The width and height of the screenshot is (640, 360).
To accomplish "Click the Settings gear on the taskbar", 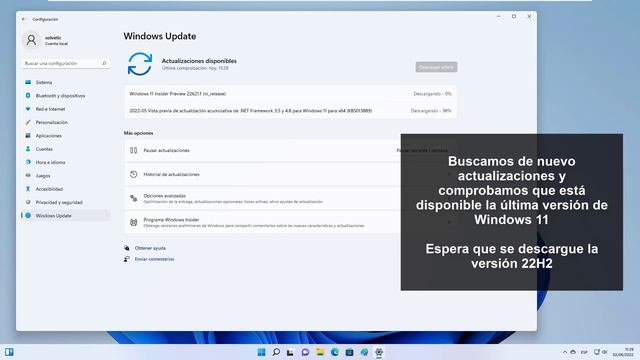I will click(379, 352).
